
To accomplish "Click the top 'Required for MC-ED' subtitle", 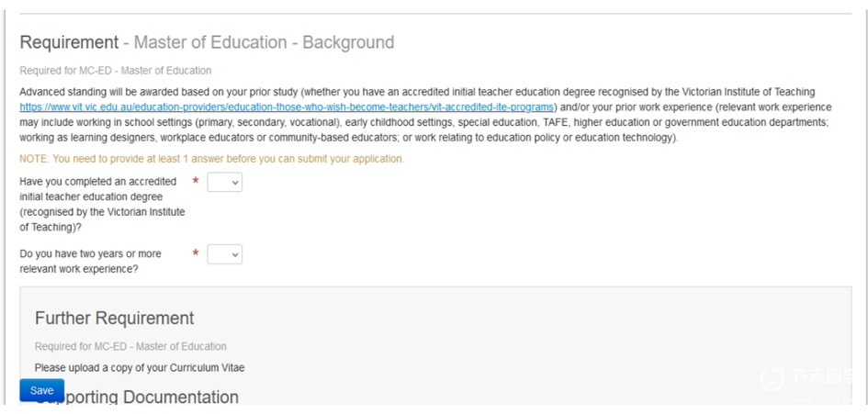I will point(115,71).
